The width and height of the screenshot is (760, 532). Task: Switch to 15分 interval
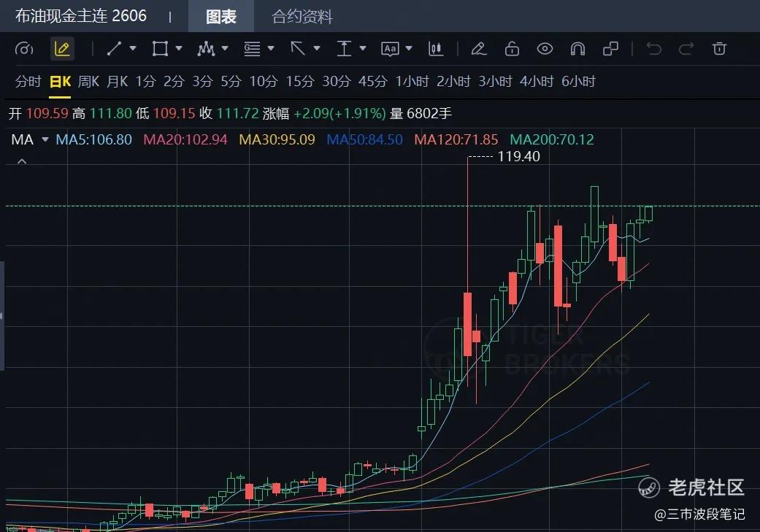(300, 82)
